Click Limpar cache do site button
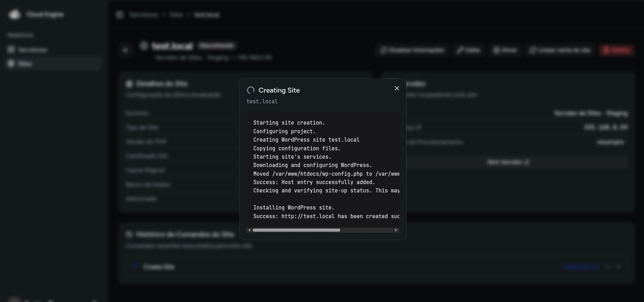Screen dimensions: 644x302 click(560, 50)
